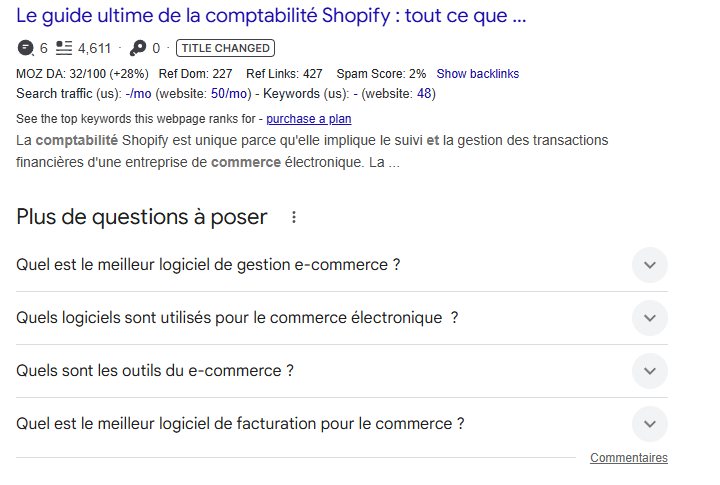Expand chevron for logiciels utilisés pour commerce électronique
The height and width of the screenshot is (485, 720).
coord(650,318)
